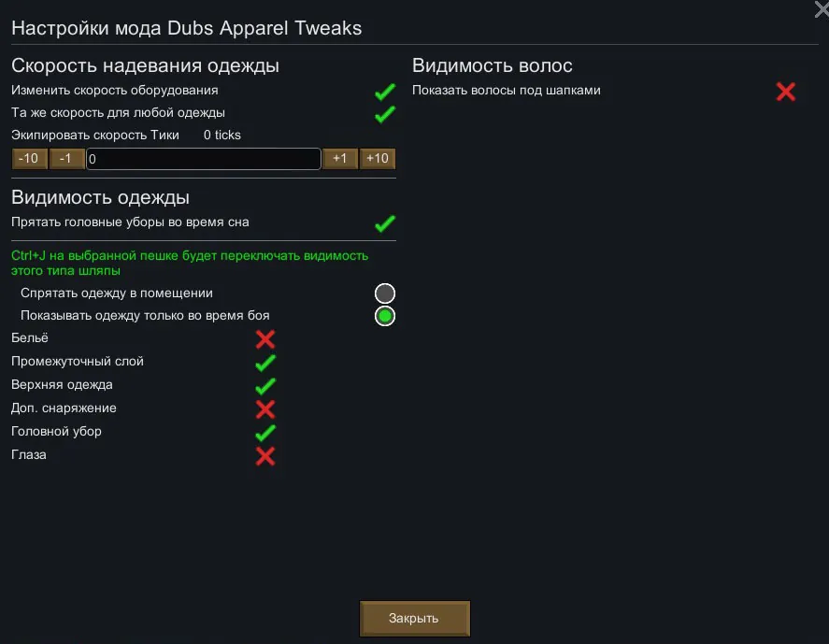The width and height of the screenshot is (829, 644).
Task: Click the -10 ticks button
Action: click(x=29, y=159)
